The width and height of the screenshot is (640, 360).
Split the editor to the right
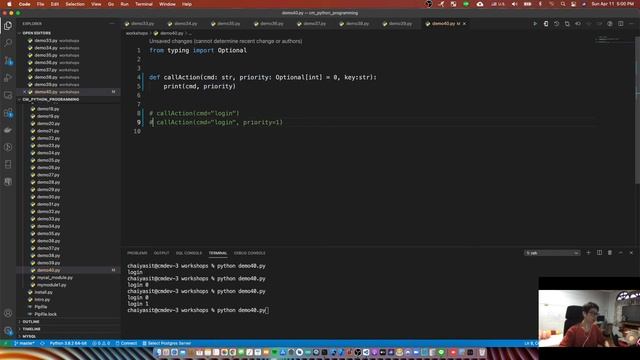[x=620, y=24]
